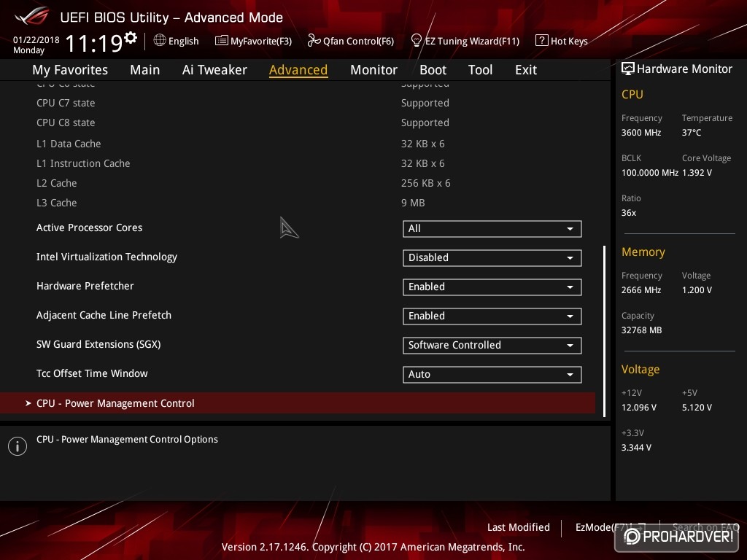Image resolution: width=747 pixels, height=560 pixels.
Task: Click the Hot Keys question mark icon
Action: tap(542, 41)
